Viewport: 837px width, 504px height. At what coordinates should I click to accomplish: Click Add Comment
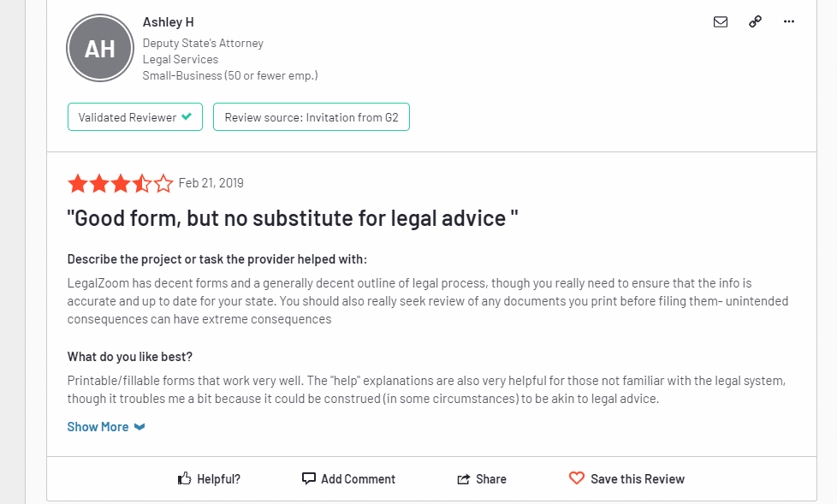click(348, 479)
